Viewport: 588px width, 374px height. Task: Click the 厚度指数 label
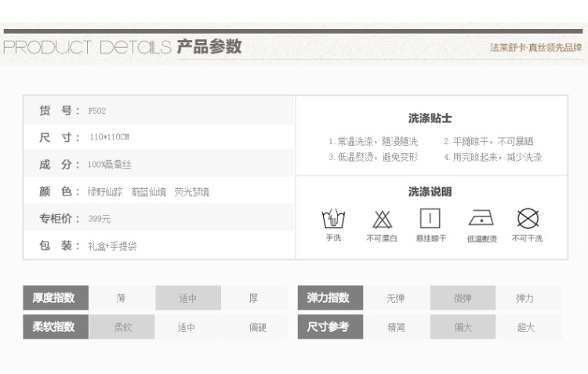(54, 298)
